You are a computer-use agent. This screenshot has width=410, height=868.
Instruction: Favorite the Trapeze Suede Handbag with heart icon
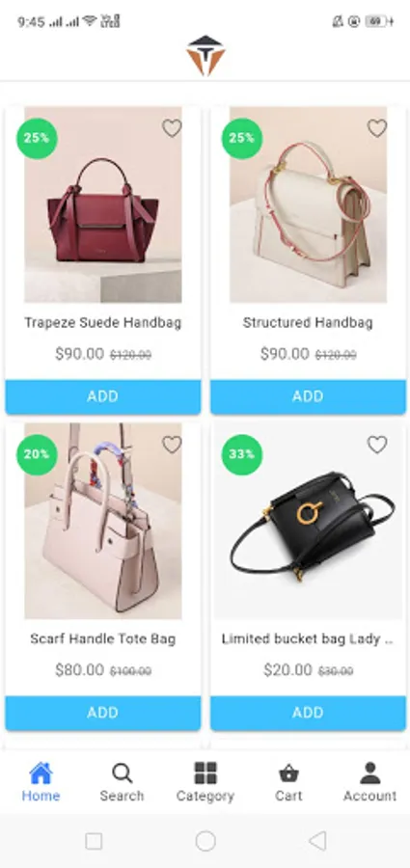pyautogui.click(x=172, y=128)
